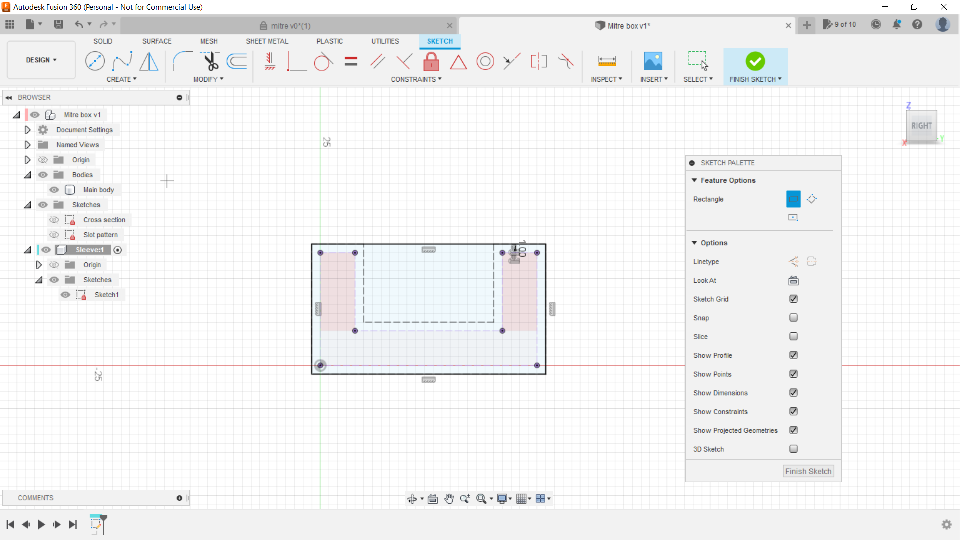Select the Offset tool in Modify
This screenshot has width=960, height=540.
(x=237, y=62)
